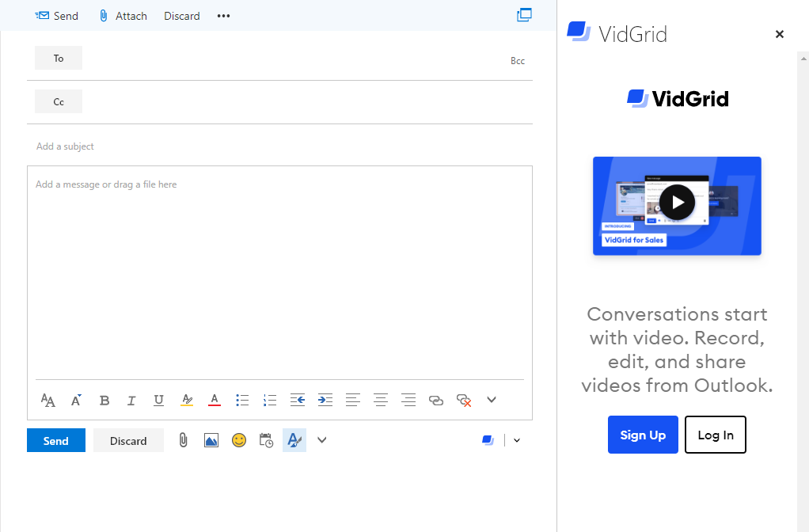Open the more actions ellipsis menu

[x=223, y=16]
